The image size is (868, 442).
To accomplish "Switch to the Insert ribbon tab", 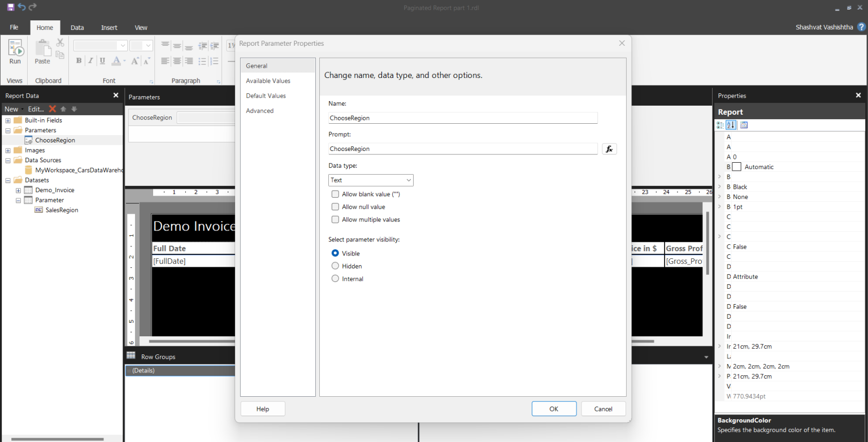I will (109, 27).
